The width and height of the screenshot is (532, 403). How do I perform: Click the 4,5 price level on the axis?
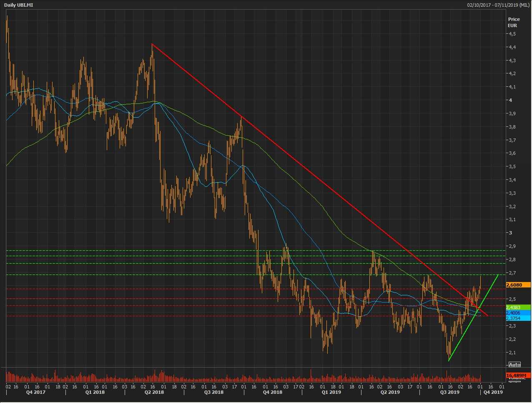coord(512,34)
